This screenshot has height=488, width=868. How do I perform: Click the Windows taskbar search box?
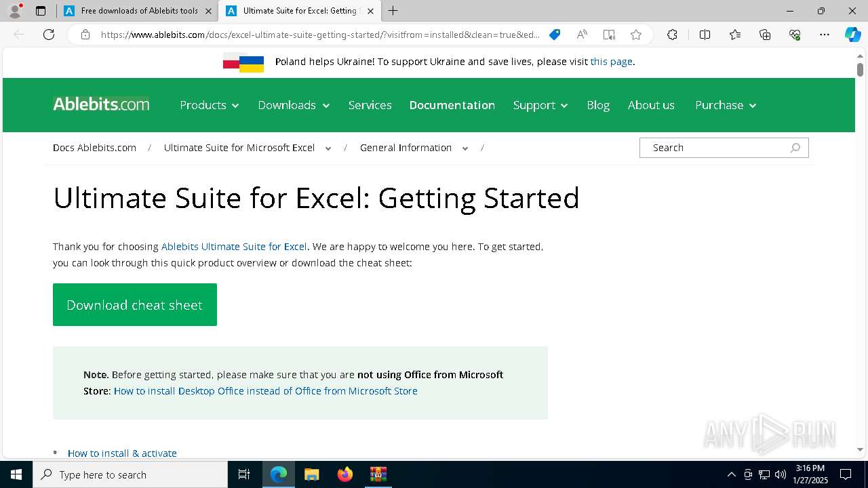pyautogui.click(x=130, y=474)
